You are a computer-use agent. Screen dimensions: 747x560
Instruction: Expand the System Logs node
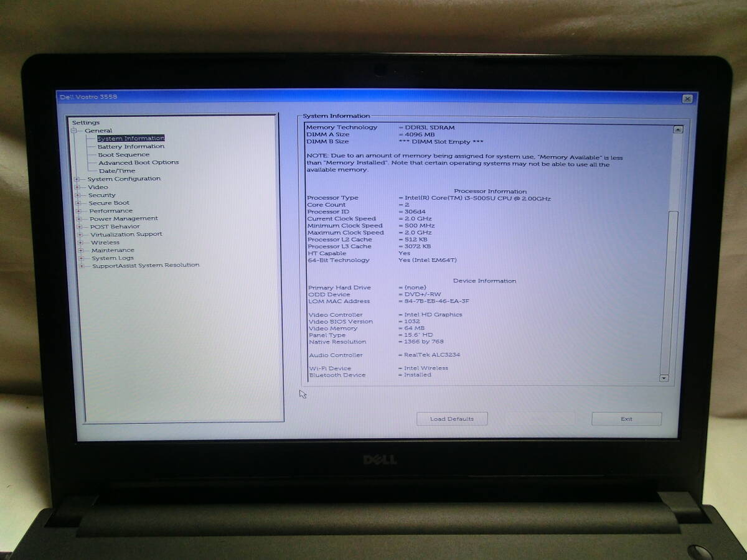[x=82, y=258]
